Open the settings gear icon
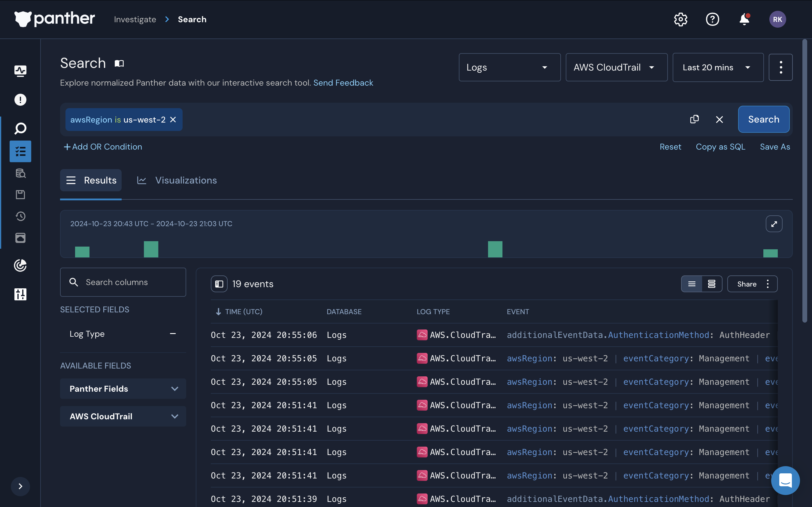This screenshot has height=507, width=812. tap(680, 20)
